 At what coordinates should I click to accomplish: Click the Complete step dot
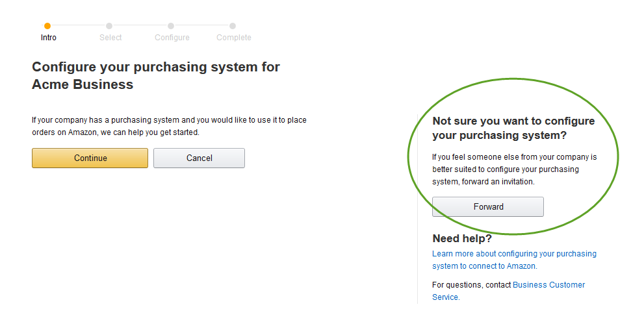pos(233,26)
